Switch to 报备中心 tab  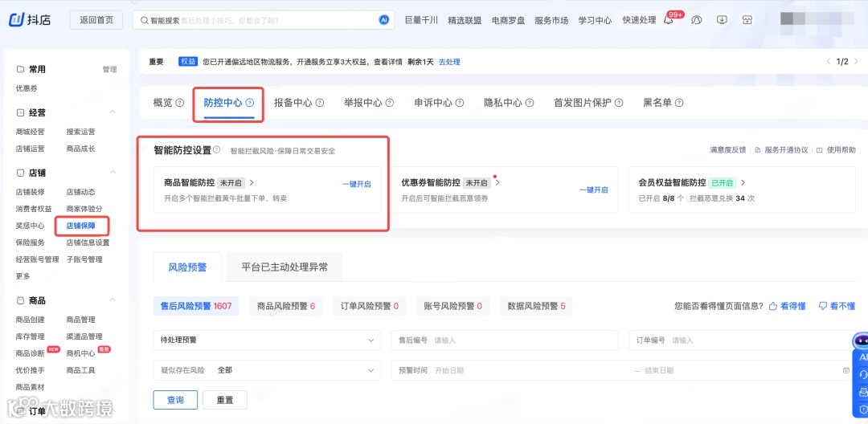(x=293, y=103)
